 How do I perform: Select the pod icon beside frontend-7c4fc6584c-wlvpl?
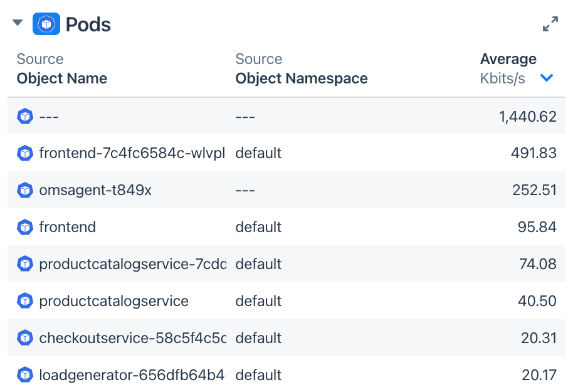[24, 153]
